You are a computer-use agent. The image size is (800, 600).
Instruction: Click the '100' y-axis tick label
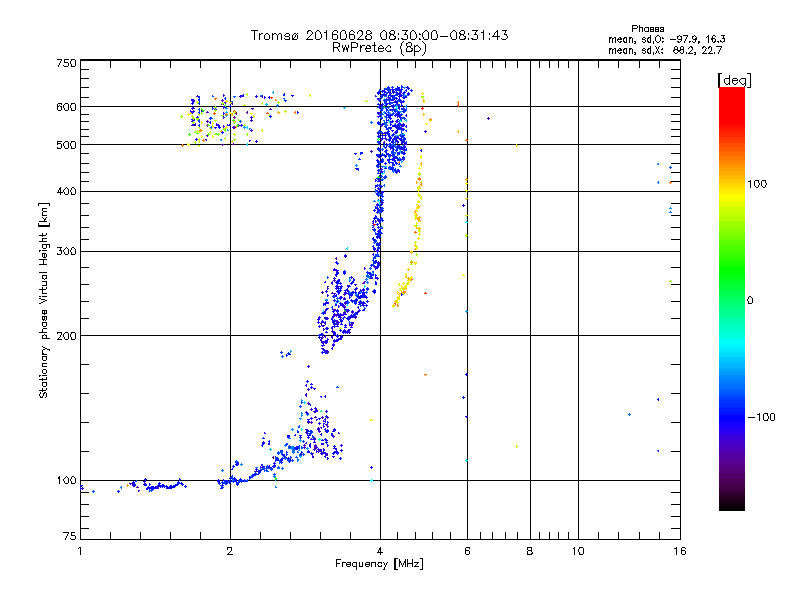[67, 481]
